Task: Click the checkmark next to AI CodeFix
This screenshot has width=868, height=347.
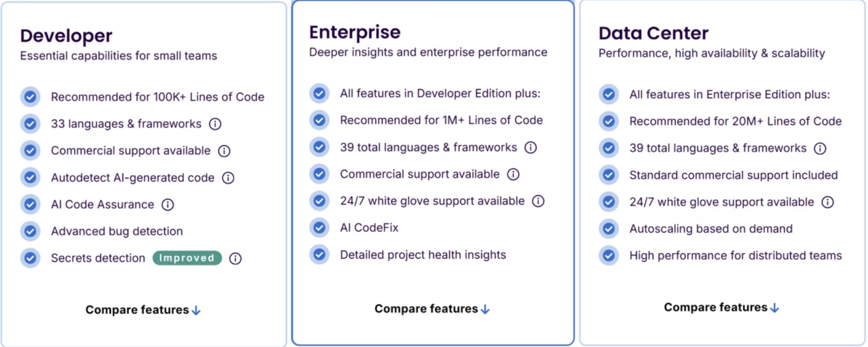Action: (x=319, y=228)
